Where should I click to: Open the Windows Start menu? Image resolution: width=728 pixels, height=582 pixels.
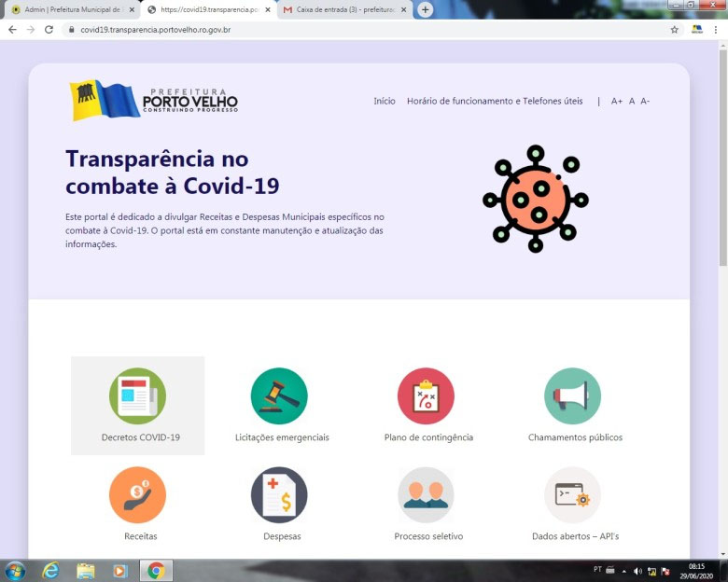16,570
